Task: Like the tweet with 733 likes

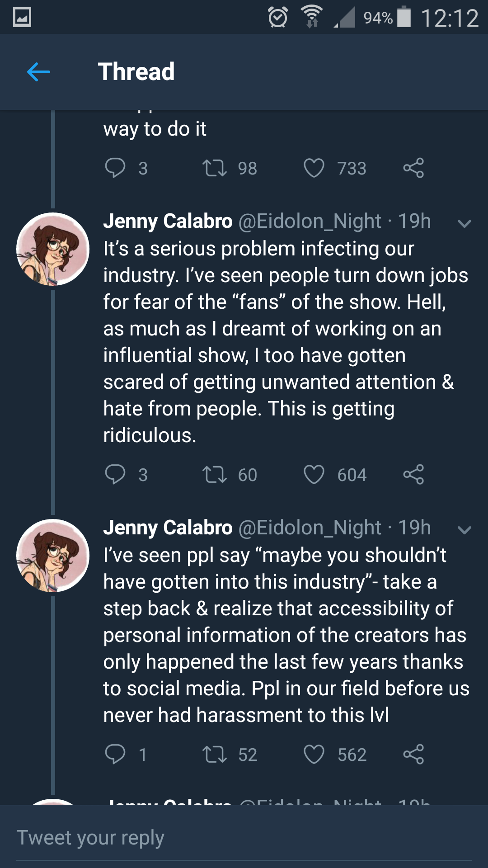Action: tap(314, 168)
